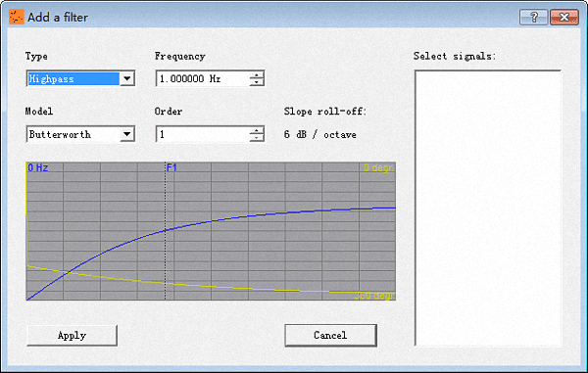Decrease filter order with the down arrow
This screenshot has height=373, width=588.
(x=257, y=137)
